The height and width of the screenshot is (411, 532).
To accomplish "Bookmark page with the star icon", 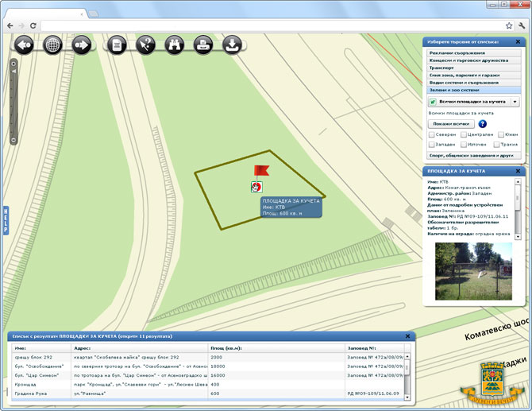I will pyautogui.click(x=509, y=25).
